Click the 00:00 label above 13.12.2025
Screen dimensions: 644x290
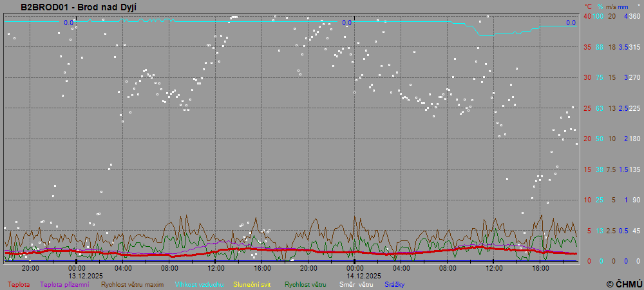tap(77, 268)
